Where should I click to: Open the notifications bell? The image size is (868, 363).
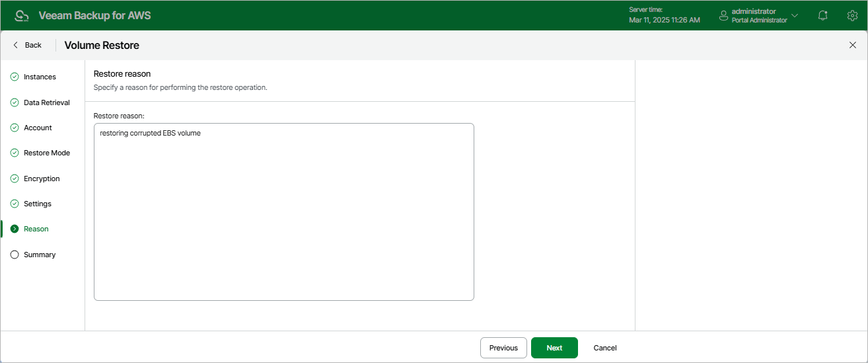(823, 15)
